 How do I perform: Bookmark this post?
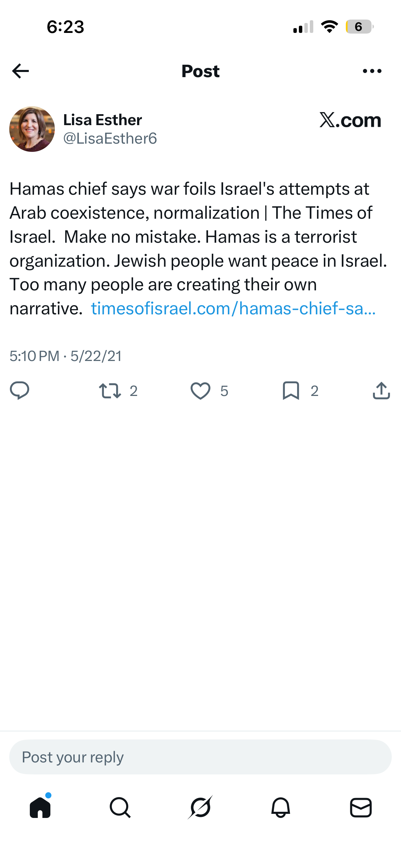[x=291, y=391]
